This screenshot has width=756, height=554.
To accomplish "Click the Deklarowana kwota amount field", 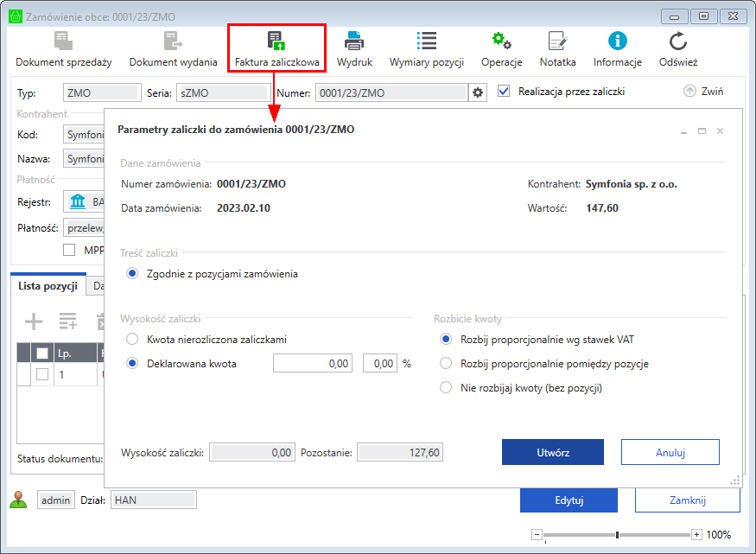I will click(x=313, y=364).
